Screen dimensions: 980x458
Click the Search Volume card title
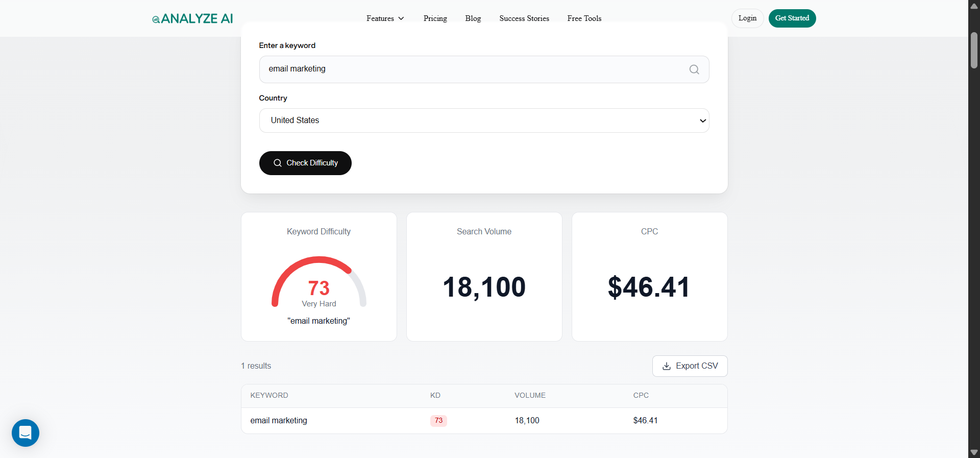click(x=484, y=232)
